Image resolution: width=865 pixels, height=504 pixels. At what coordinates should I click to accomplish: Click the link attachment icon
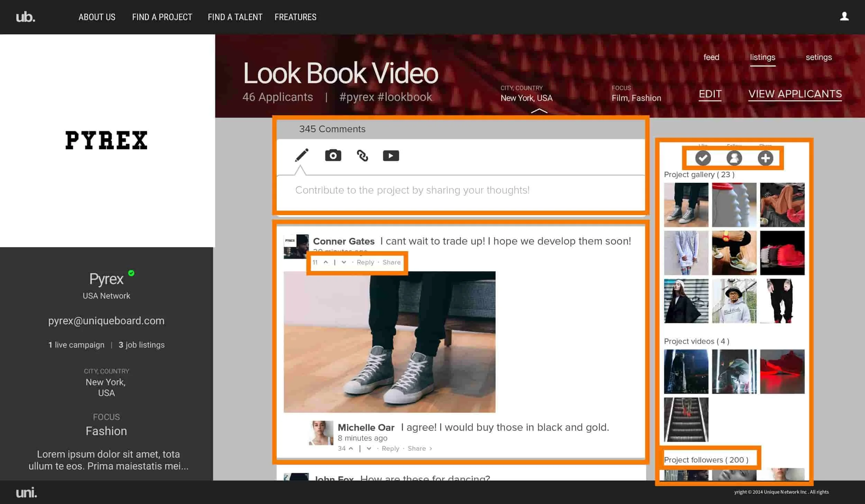tap(362, 156)
